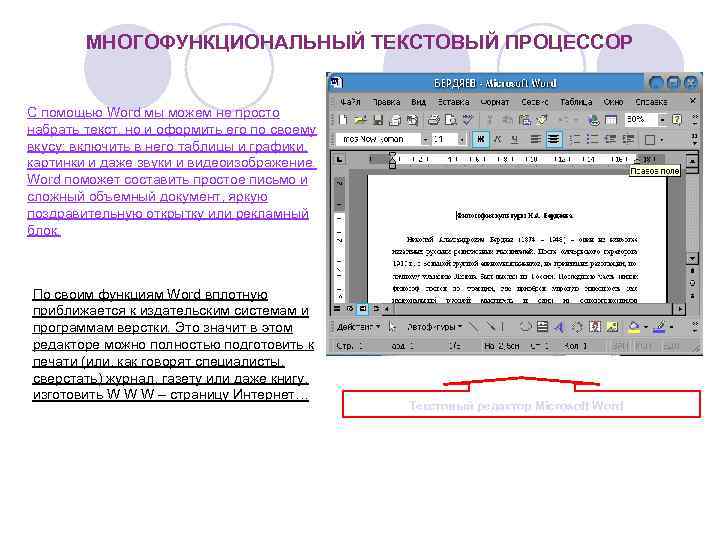Insert a text box from the Drawing toolbar
Image resolution: width=720 pixels, height=540 pixels.
(542, 326)
